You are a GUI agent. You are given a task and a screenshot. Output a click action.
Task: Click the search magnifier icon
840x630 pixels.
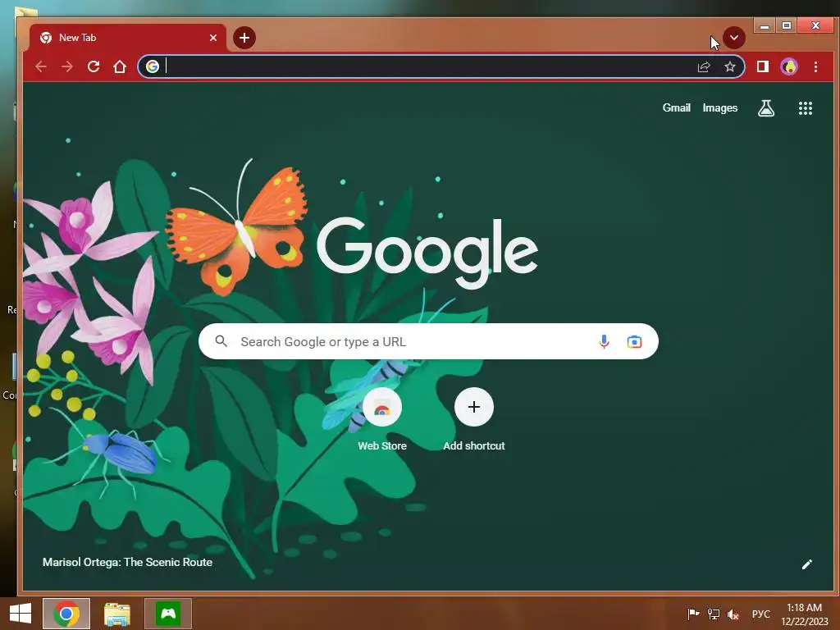(x=221, y=340)
